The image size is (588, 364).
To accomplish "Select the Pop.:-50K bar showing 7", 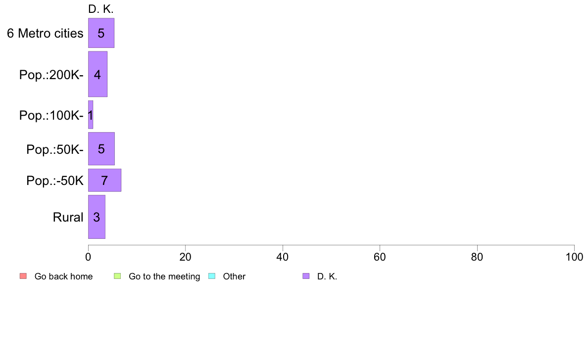I will pos(104,181).
